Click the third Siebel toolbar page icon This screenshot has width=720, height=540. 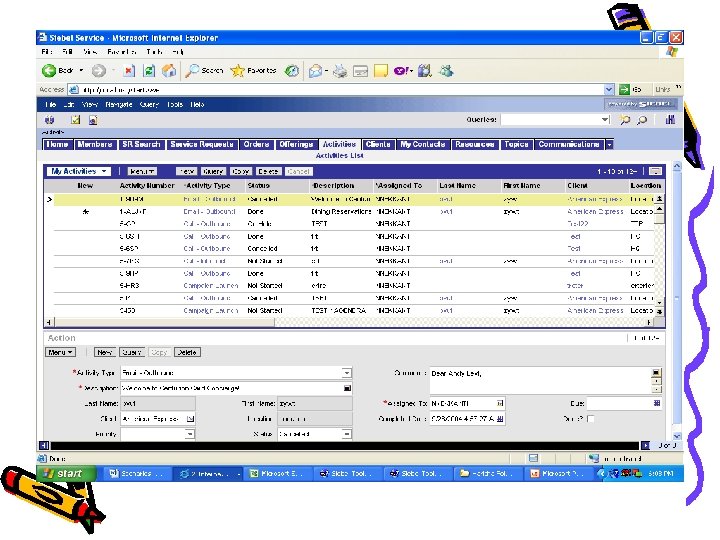(x=93, y=120)
